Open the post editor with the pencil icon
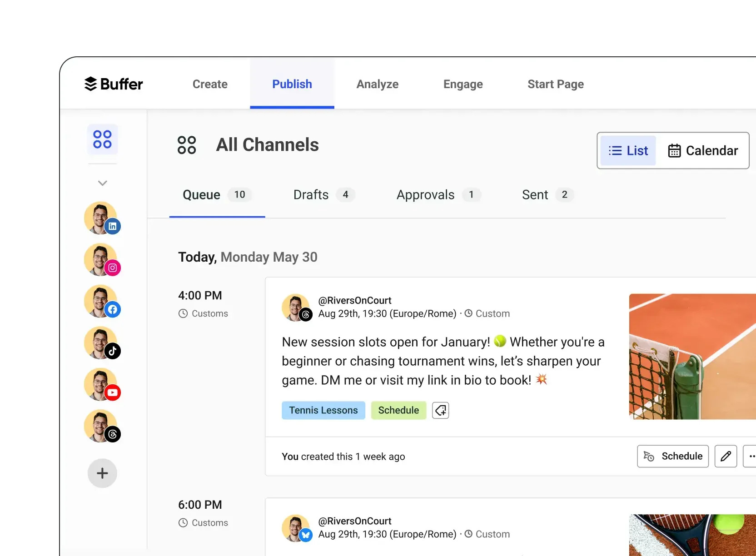 [x=726, y=456]
